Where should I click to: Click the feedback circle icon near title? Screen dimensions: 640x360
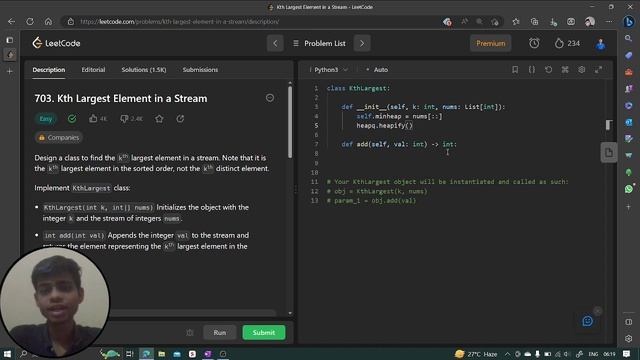270,98
